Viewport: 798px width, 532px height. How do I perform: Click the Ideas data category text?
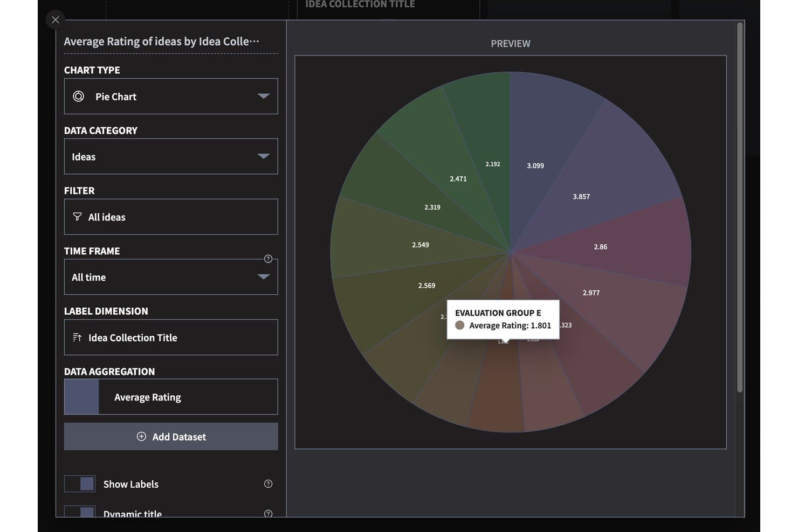[x=84, y=157]
